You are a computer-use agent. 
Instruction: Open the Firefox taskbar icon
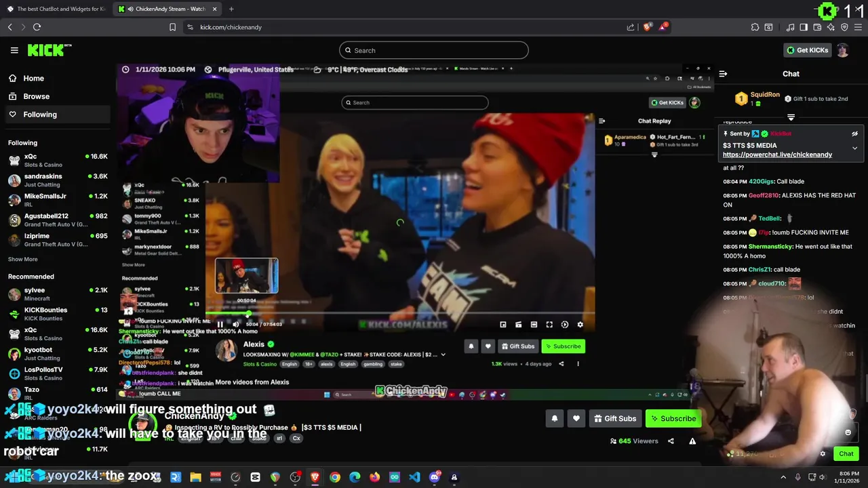(374, 477)
